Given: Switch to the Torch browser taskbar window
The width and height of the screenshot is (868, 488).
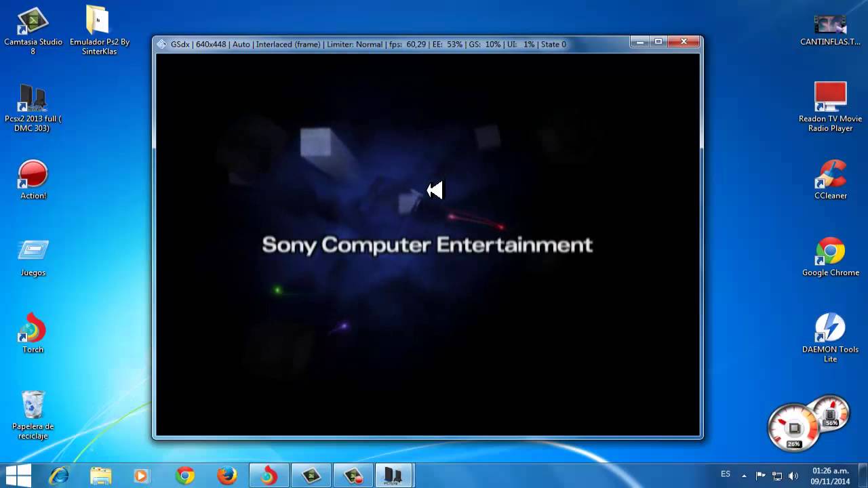Looking at the screenshot, I should tap(269, 476).
